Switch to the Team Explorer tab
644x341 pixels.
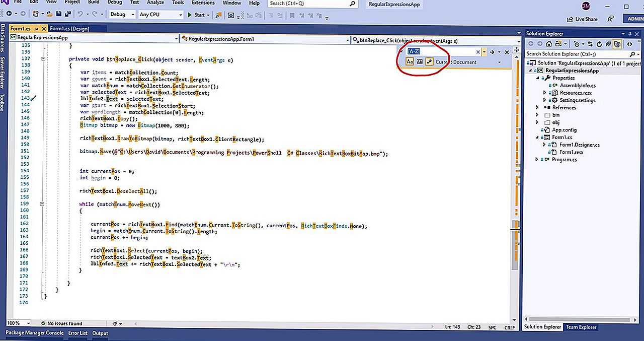tap(581, 327)
